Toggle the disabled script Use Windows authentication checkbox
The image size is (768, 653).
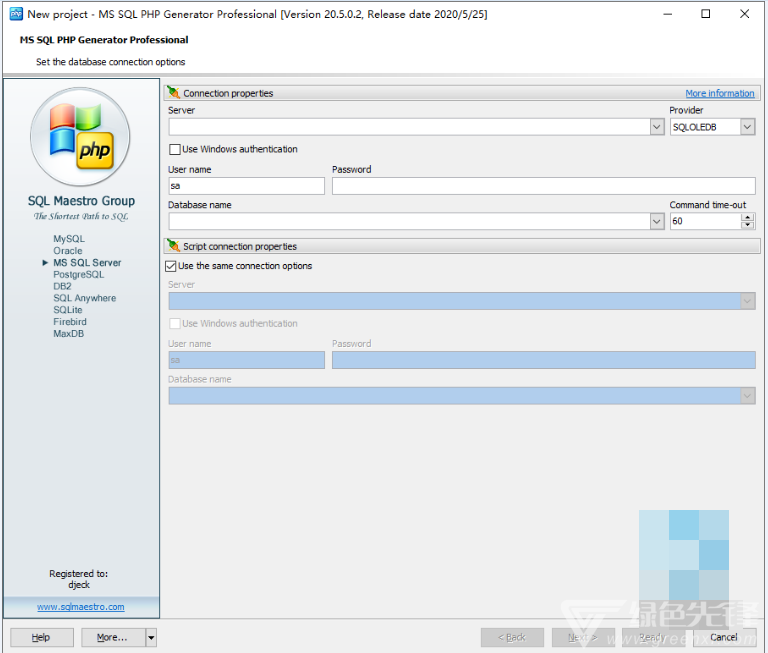[x=174, y=323]
